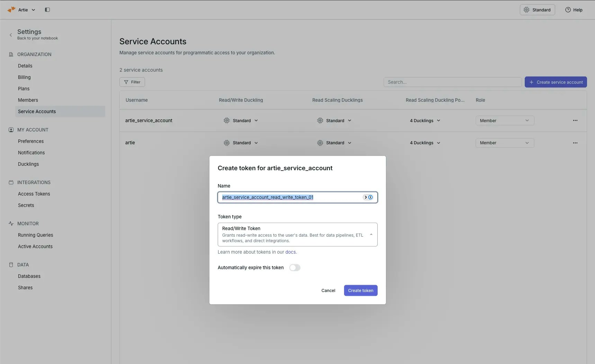Click the service accounts search field
This screenshot has height=364, width=595.
[452, 82]
